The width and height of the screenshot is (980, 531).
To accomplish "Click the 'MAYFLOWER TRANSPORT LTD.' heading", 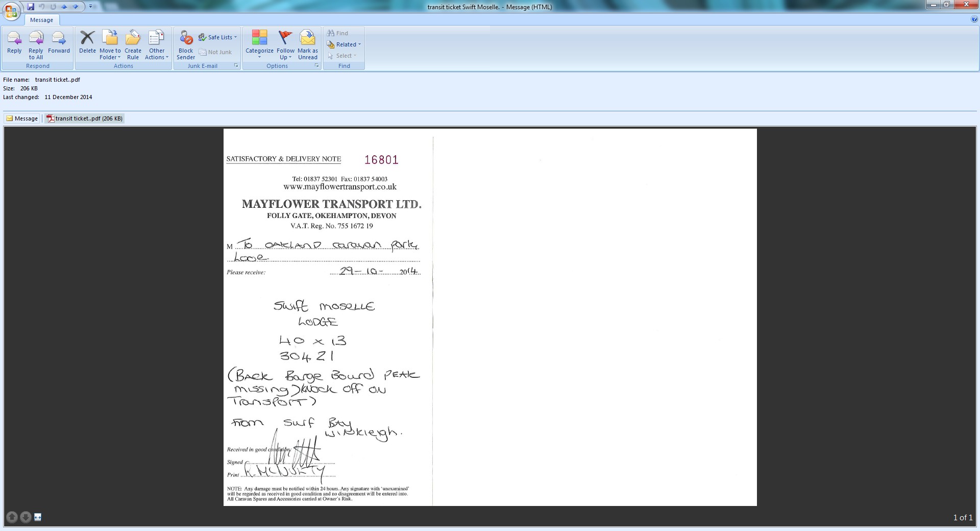I will 332,204.
